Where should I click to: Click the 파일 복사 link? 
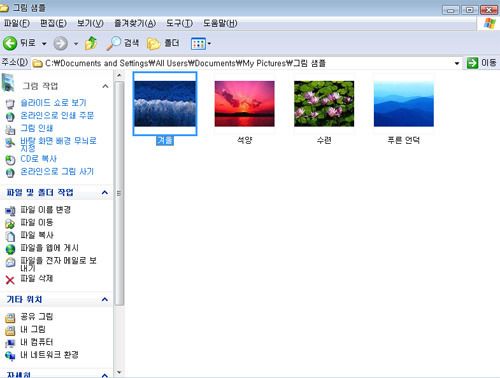(x=37, y=235)
